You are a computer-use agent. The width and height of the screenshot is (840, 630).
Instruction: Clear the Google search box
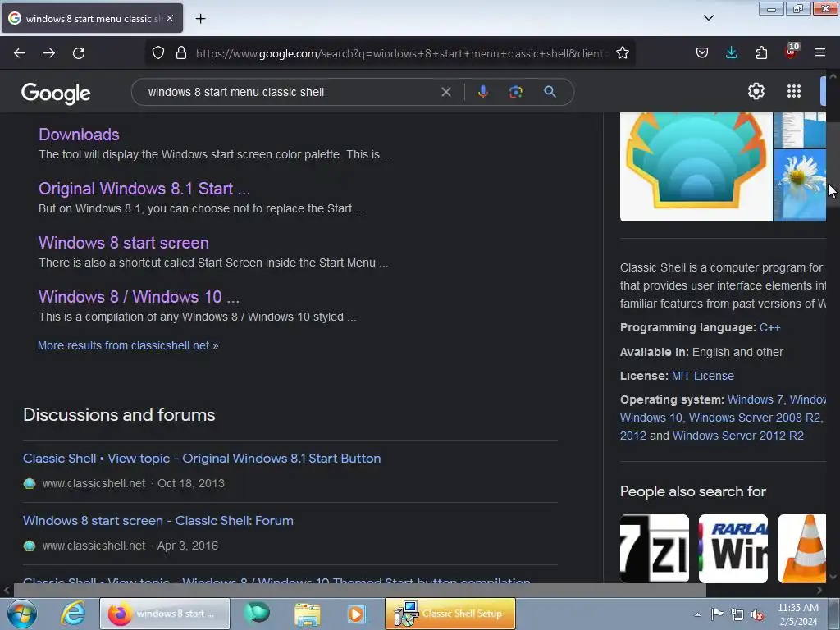tap(445, 92)
